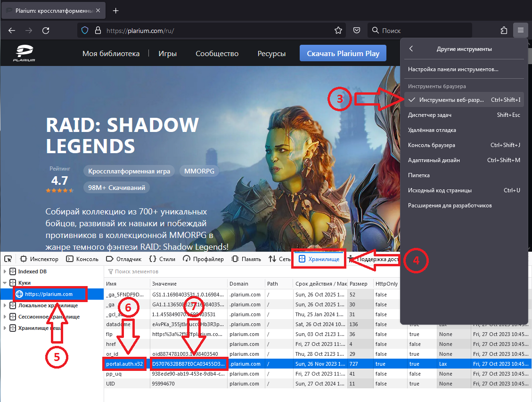532x402 pixels.
Task: View site info via the padlock icon
Action: click(x=98, y=31)
